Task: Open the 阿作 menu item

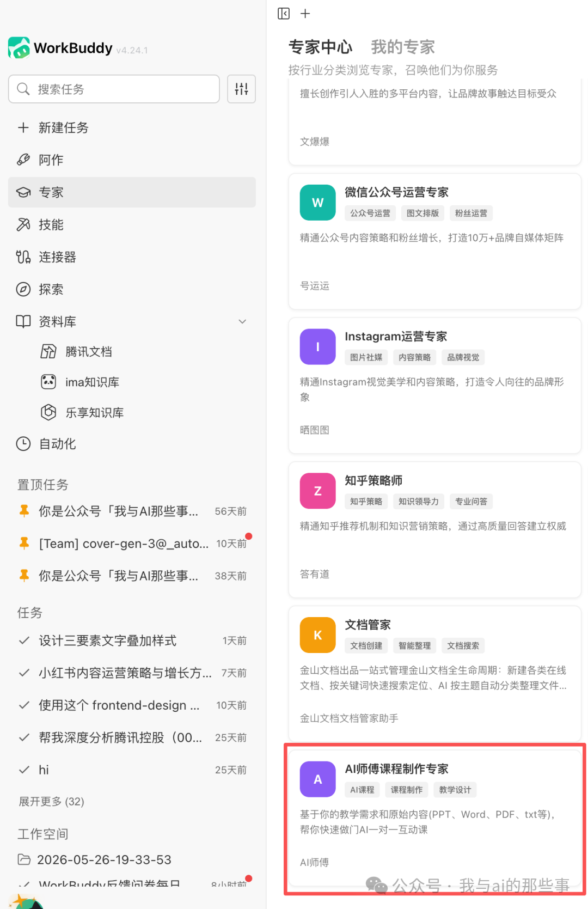Action: 132,160
